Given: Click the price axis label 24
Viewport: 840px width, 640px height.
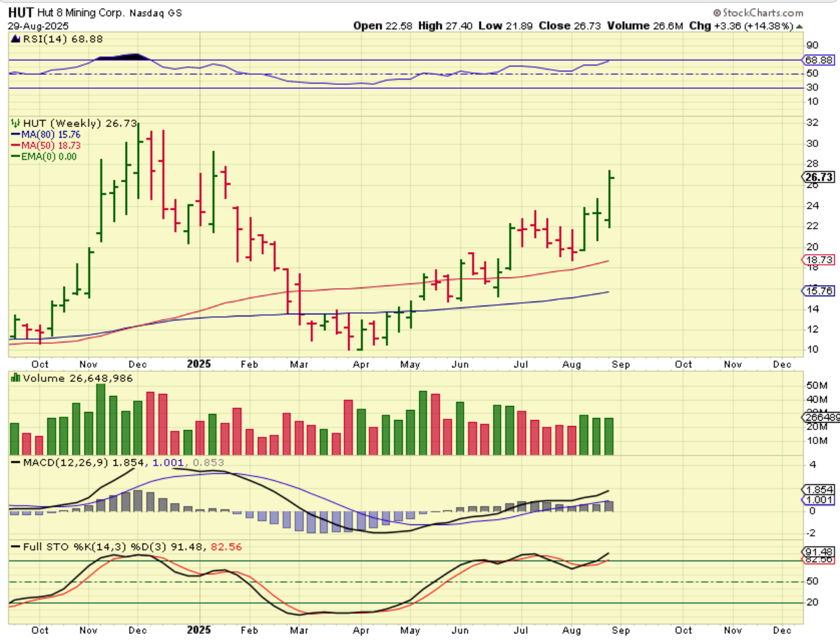Looking at the screenshot, I should [x=813, y=206].
